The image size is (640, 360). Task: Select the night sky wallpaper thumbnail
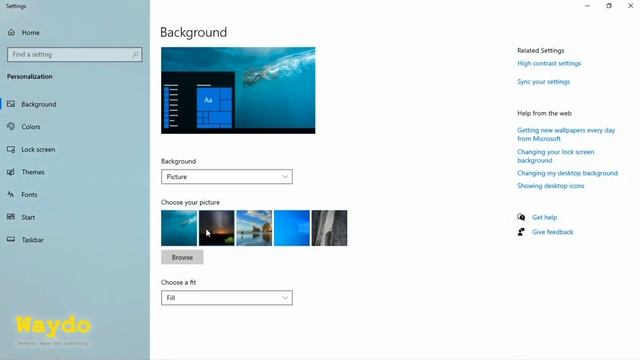pyautogui.click(x=216, y=228)
